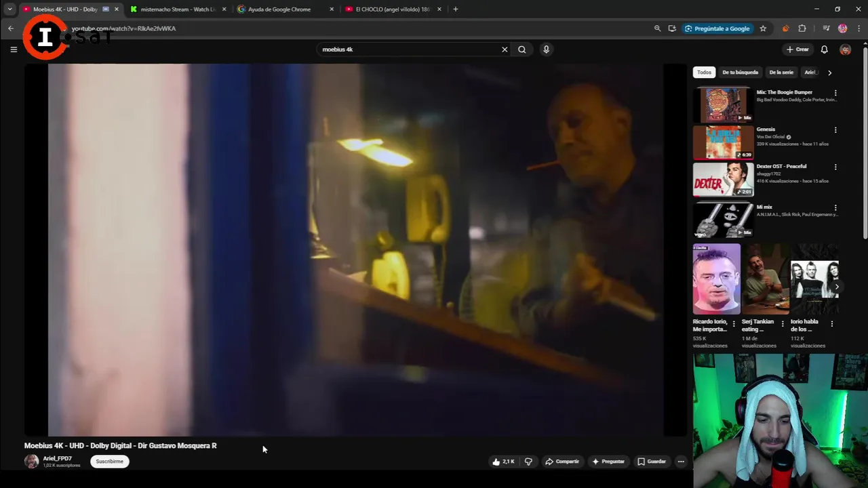Image resolution: width=868 pixels, height=488 pixels.
Task: Open Chrome three-dot menu
Action: point(860,28)
